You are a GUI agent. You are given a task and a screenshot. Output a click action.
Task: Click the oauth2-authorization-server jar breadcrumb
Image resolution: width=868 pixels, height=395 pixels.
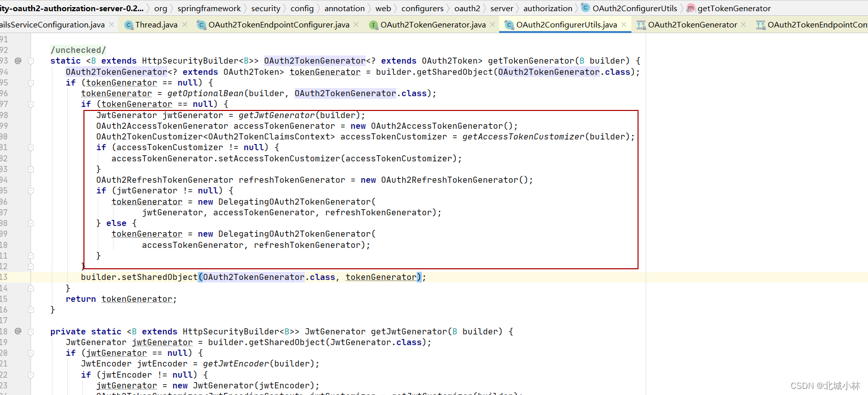point(72,8)
